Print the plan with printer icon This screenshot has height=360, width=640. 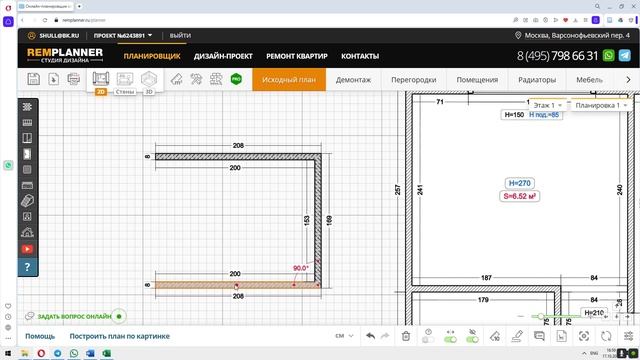click(73, 79)
